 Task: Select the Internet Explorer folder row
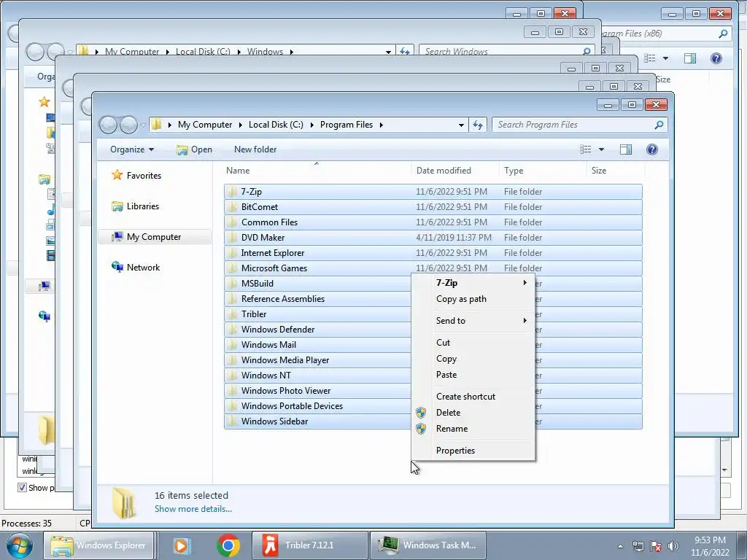coord(433,253)
